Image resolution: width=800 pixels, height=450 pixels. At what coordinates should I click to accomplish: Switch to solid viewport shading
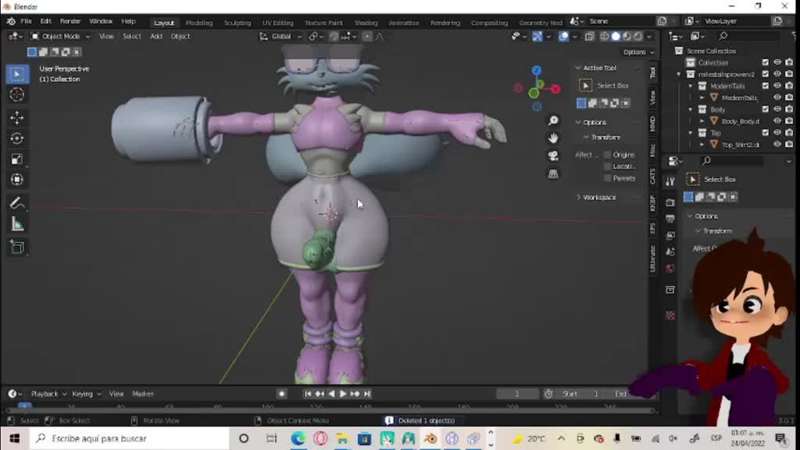tap(616, 36)
